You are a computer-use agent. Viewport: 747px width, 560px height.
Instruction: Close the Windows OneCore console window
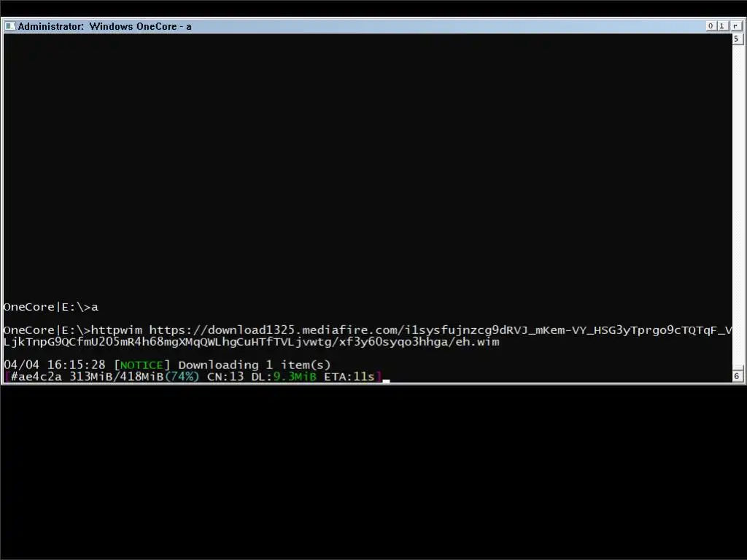coord(735,26)
